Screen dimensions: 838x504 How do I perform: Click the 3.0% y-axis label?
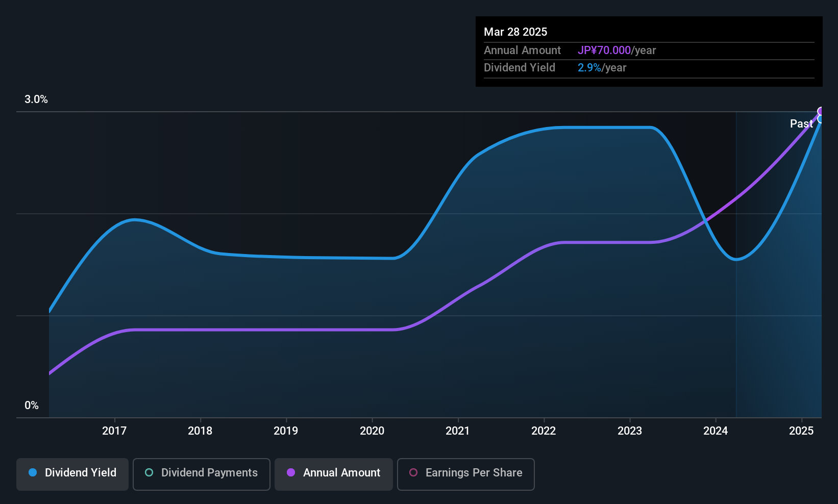click(x=36, y=99)
